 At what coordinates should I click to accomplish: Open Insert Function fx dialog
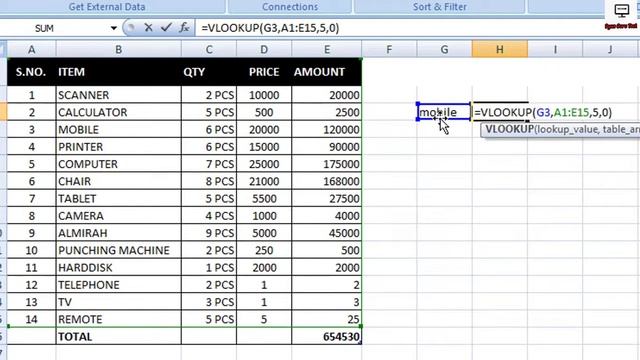(x=184, y=28)
